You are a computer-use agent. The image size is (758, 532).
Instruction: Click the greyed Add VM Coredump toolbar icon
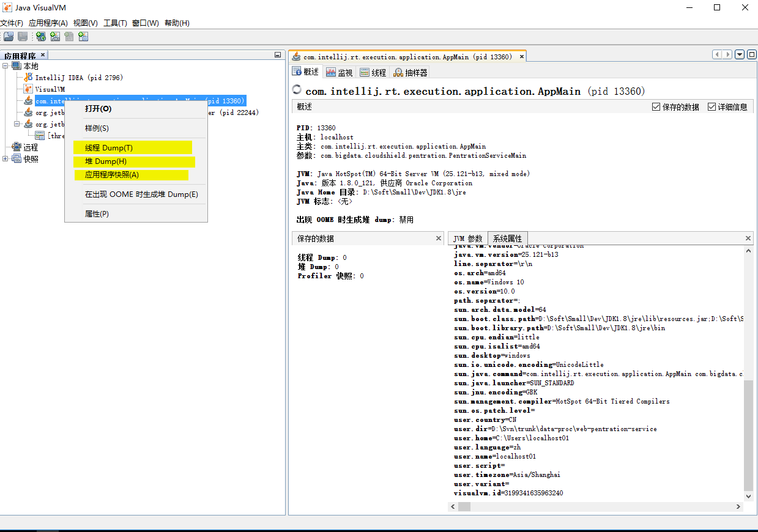(69, 37)
